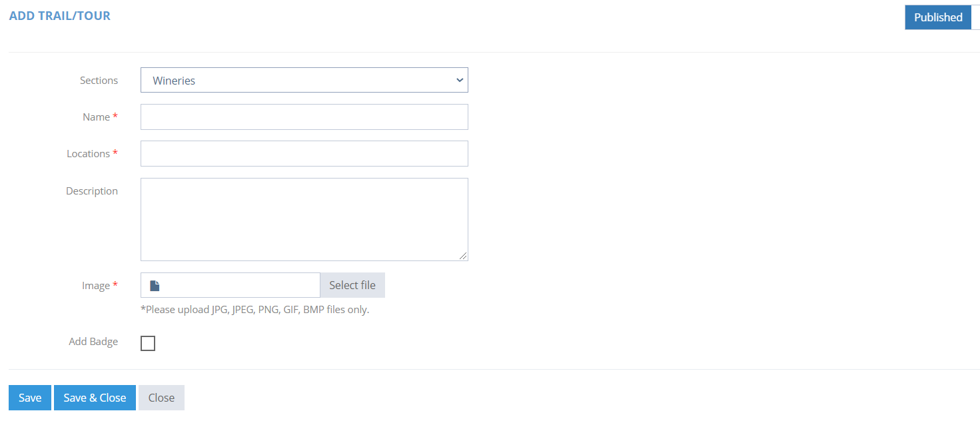Focus the Name text field
Image resolution: width=980 pixels, height=425 pixels.
pyautogui.click(x=304, y=117)
